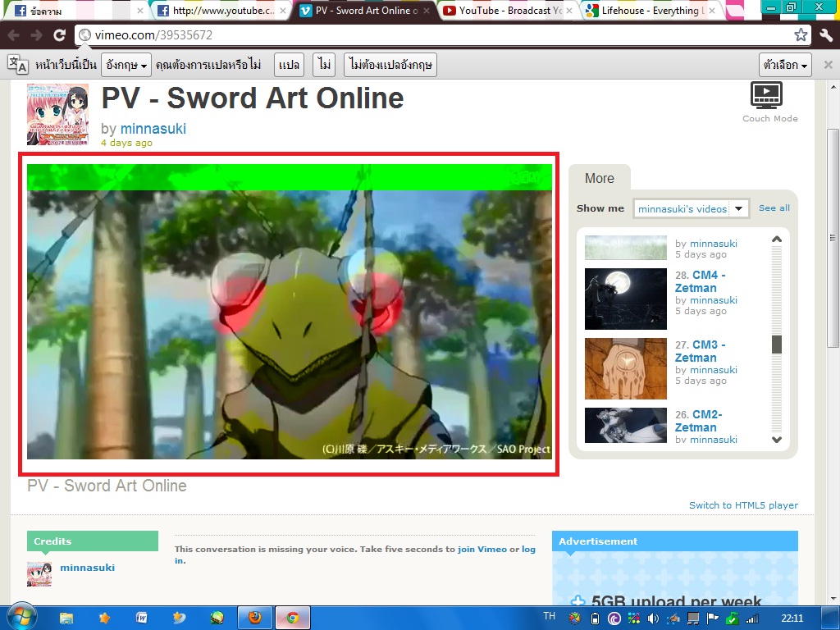Play the Sword Art Online video

tap(290, 311)
